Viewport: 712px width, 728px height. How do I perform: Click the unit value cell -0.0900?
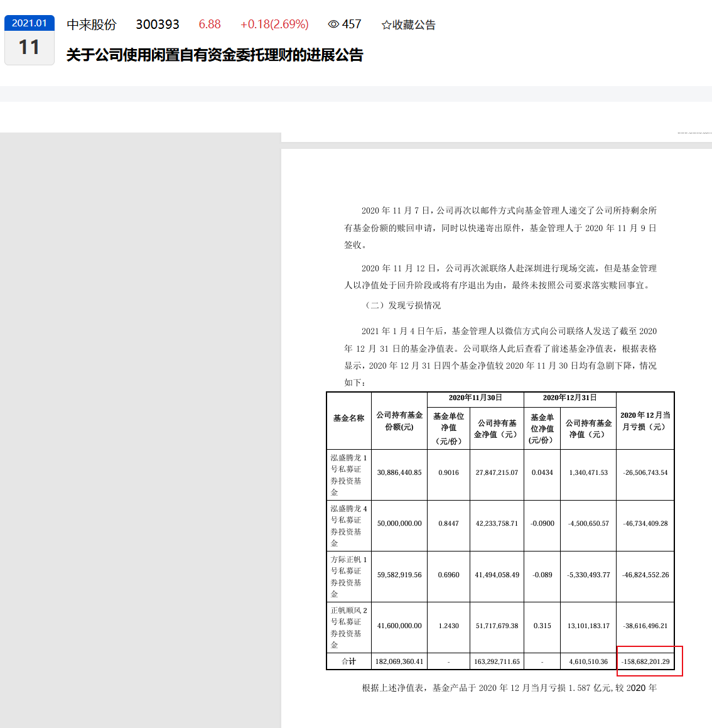(x=542, y=524)
